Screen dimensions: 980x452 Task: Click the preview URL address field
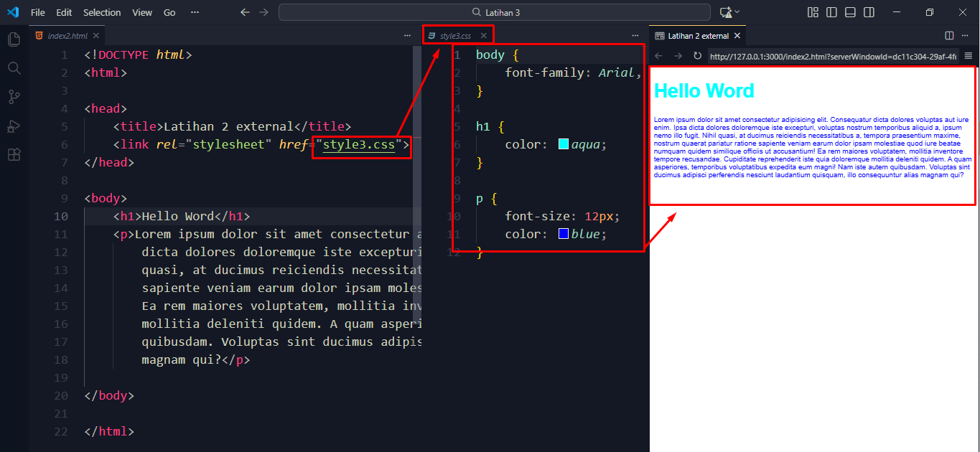pyautogui.click(x=833, y=56)
